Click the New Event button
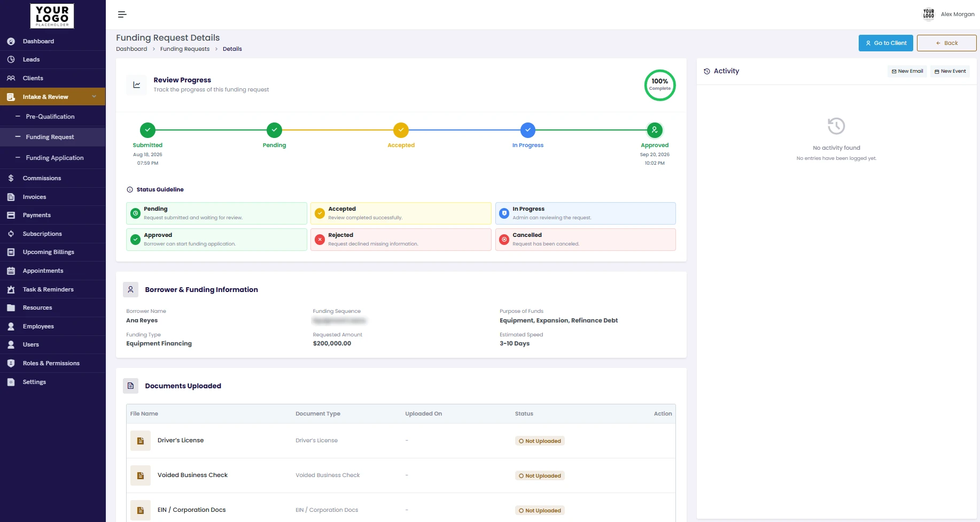This screenshot has width=980, height=522. pos(950,71)
